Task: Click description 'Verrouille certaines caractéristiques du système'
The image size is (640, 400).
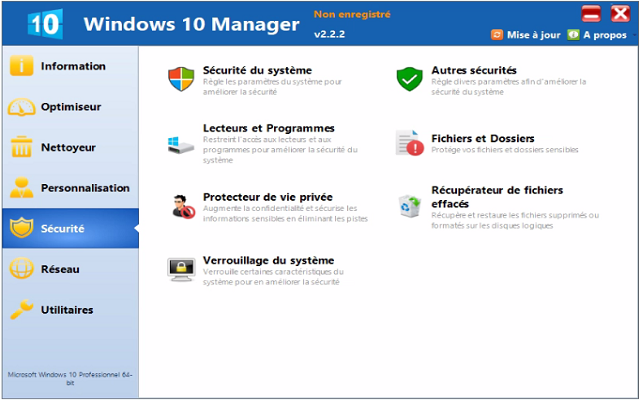Action: (x=273, y=277)
